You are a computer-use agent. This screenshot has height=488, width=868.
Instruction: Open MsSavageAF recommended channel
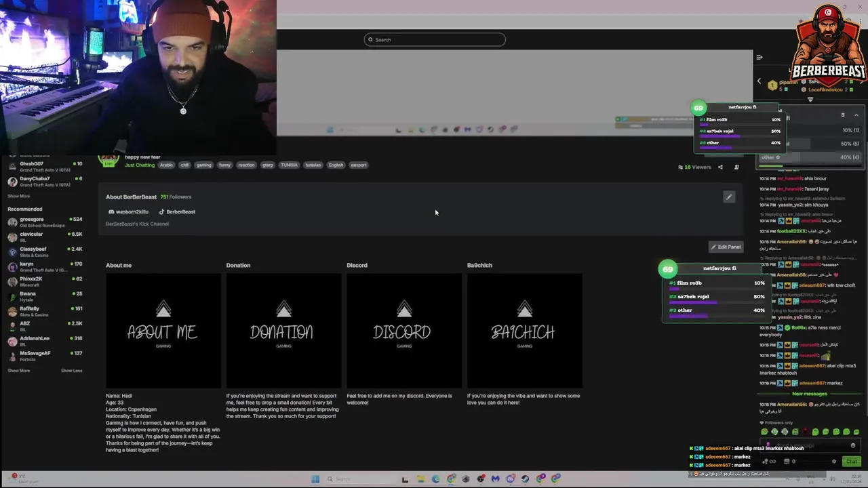(45, 357)
